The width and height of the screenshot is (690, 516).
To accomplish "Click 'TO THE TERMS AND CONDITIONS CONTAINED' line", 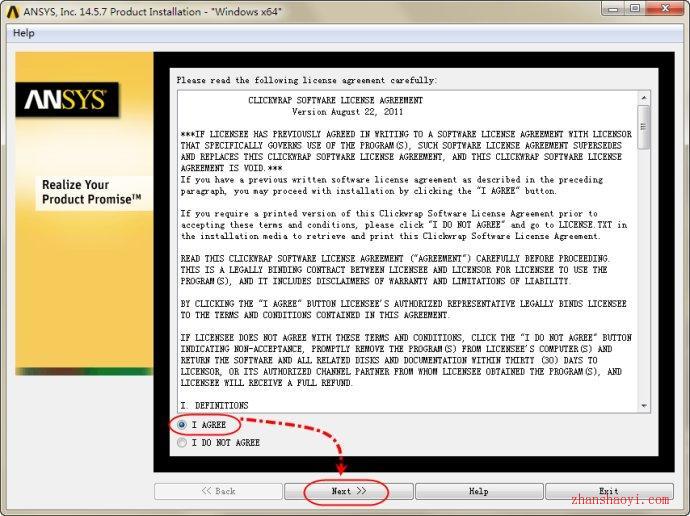I will 315,315.
